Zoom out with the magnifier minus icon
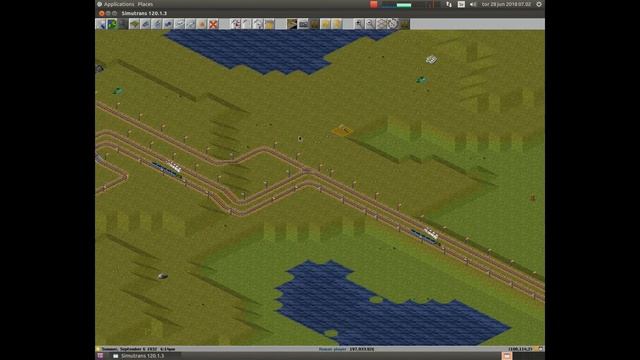Screen dimensions: 640x360 tap(370, 24)
